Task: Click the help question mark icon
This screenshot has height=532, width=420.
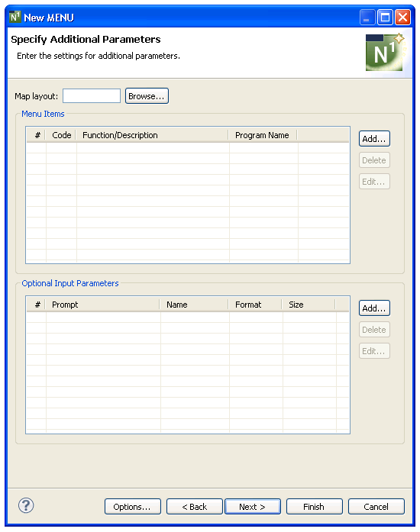Action: point(26,505)
